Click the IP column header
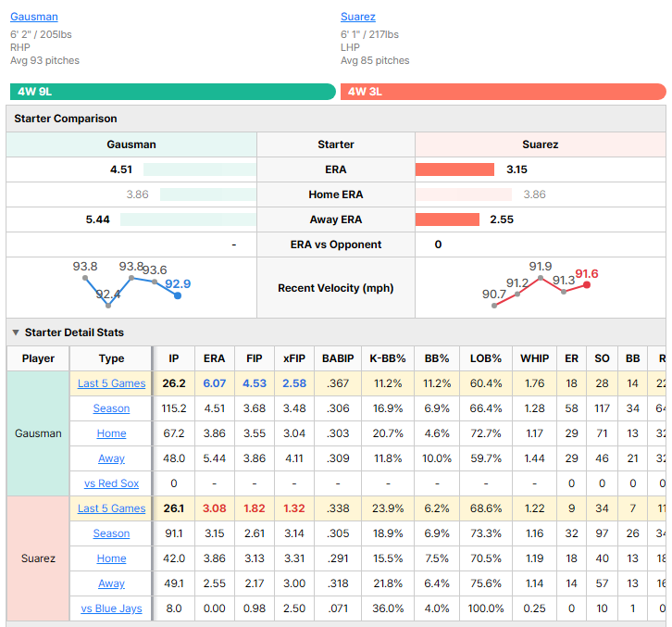This screenshot has height=627, width=672. [174, 358]
